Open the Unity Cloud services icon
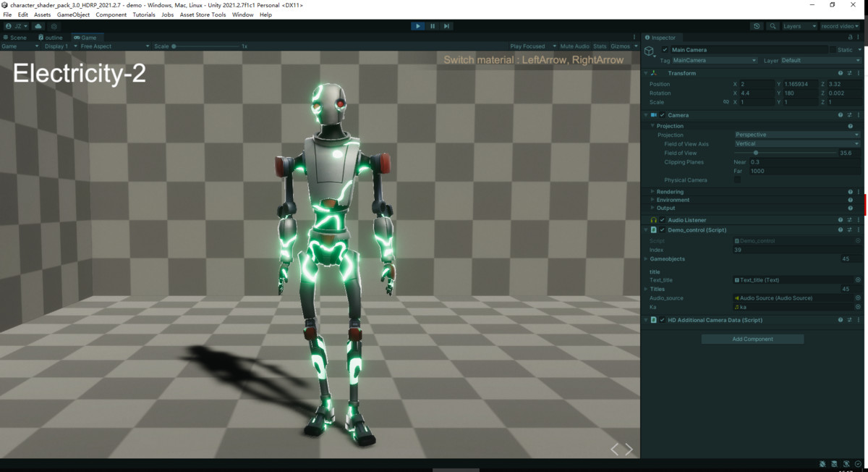 click(38, 26)
